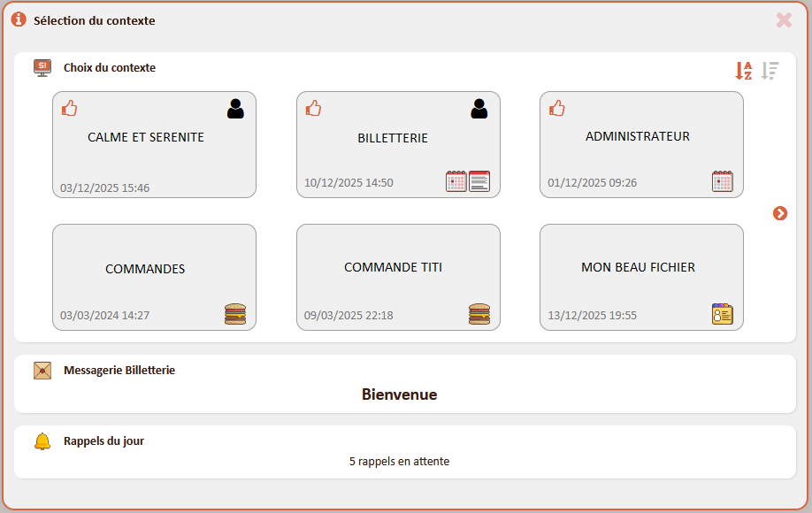
Task: Open the 5 rappels en attente text
Action: [x=399, y=462]
